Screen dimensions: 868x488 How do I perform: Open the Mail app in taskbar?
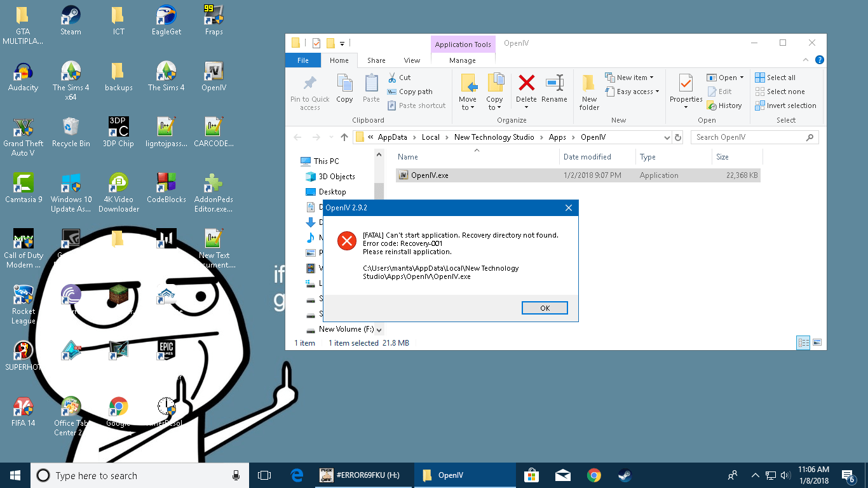[x=563, y=475]
